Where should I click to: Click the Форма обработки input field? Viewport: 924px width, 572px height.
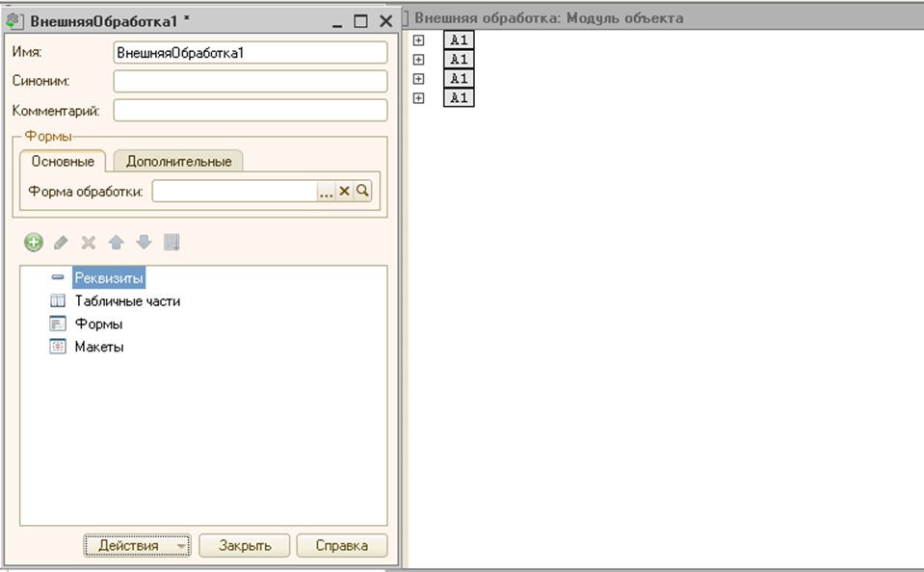(235, 191)
